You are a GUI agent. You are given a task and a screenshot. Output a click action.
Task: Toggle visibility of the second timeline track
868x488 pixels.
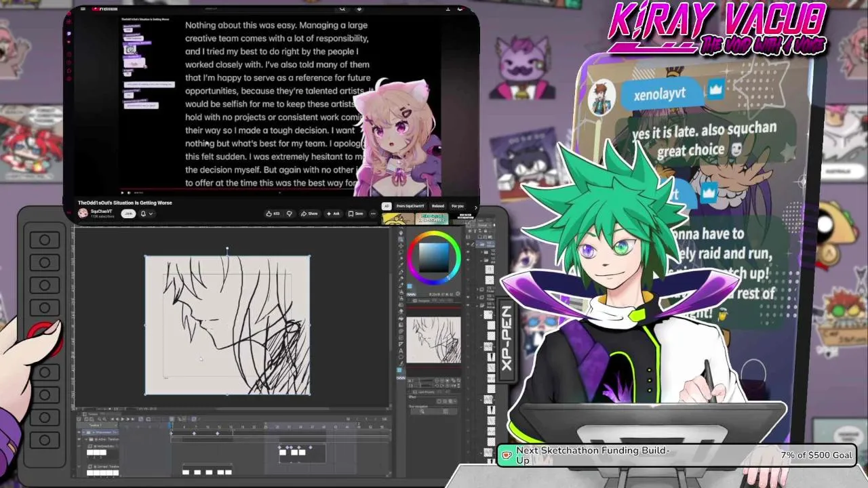(x=79, y=439)
